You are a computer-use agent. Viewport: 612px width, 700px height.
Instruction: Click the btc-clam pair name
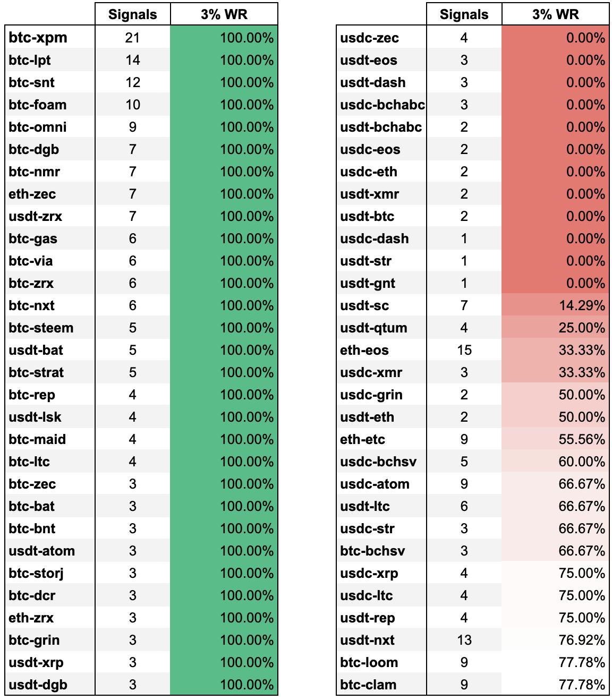[x=369, y=685]
